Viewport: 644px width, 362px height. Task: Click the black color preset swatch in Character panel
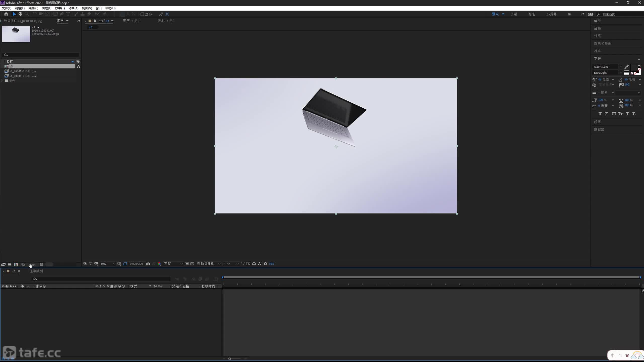(x=626, y=71)
